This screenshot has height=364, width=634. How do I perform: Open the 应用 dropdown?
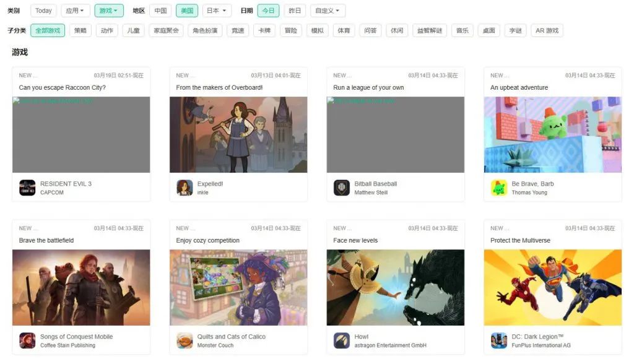click(75, 11)
